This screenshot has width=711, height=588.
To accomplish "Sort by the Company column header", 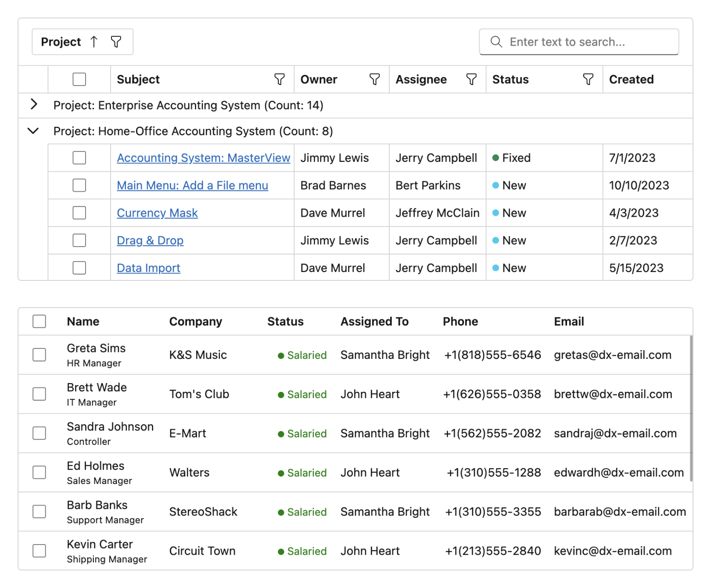I will (196, 321).
